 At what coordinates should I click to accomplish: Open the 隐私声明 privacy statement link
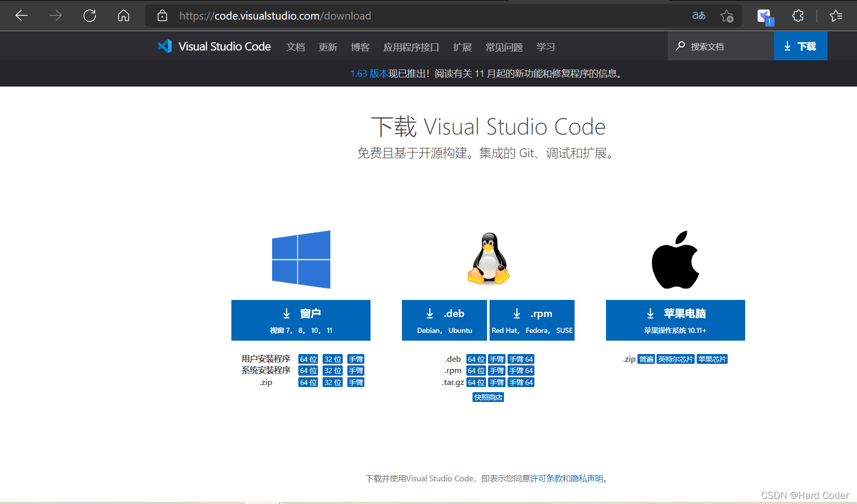click(587, 479)
